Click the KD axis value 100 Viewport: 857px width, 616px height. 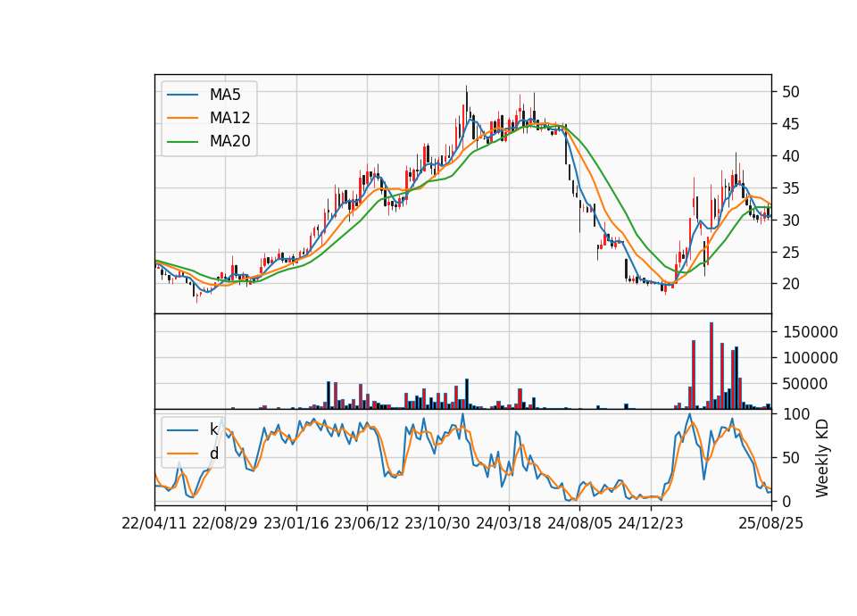tap(795, 414)
